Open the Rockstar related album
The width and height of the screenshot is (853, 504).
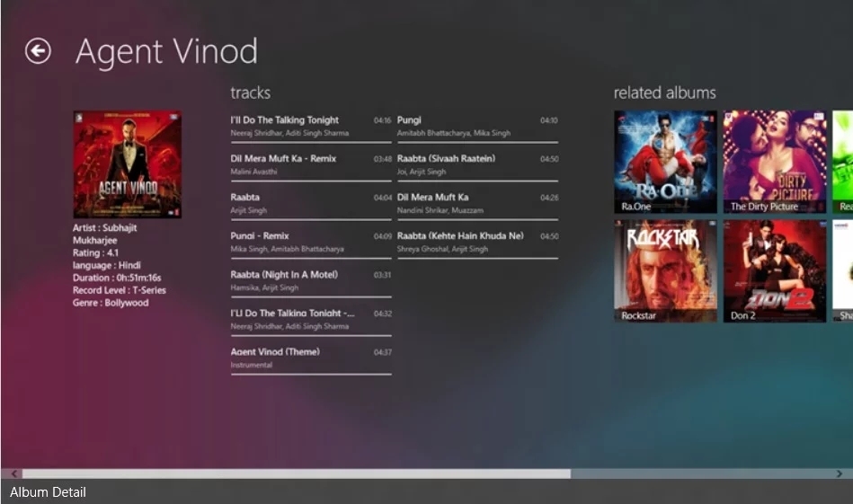click(x=665, y=270)
